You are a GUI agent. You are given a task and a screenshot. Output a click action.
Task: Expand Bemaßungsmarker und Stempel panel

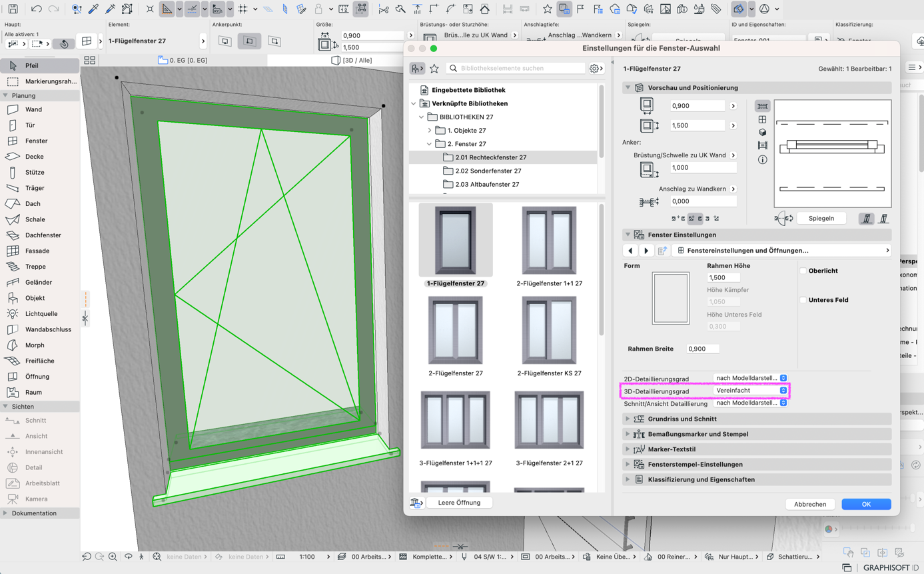[x=628, y=434]
